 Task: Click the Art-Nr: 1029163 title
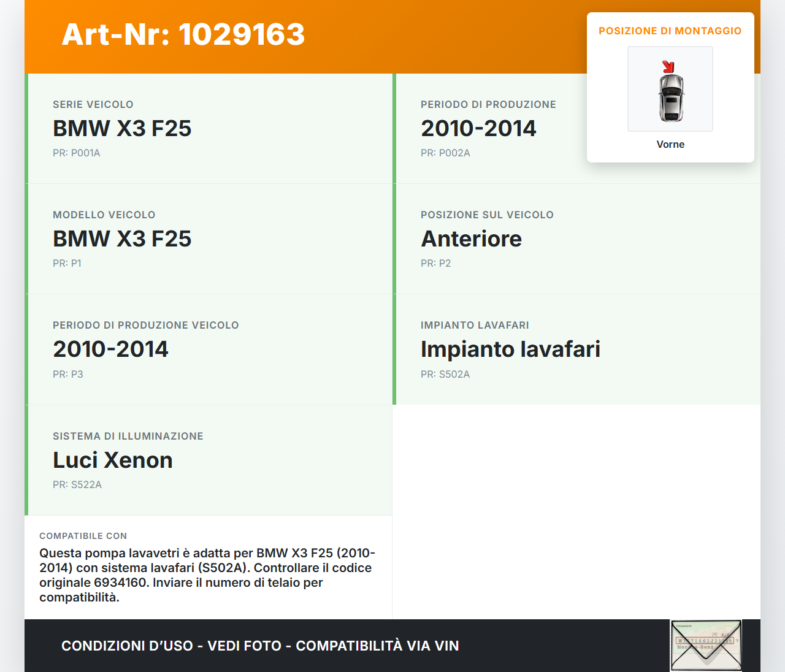(183, 36)
